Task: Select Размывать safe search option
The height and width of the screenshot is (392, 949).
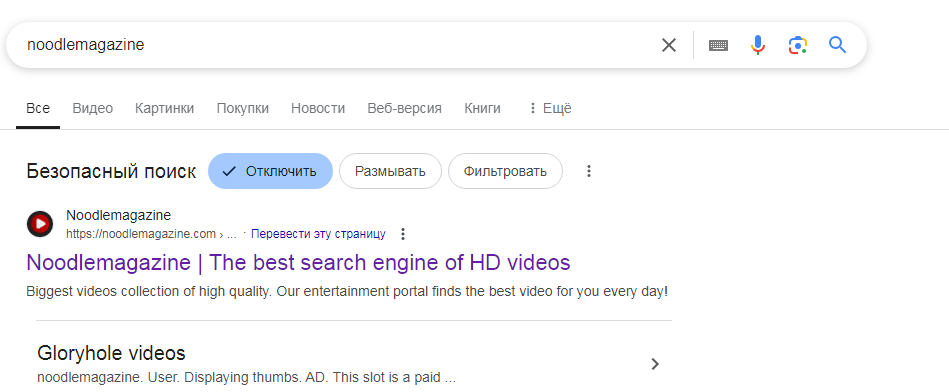Action: (x=390, y=171)
